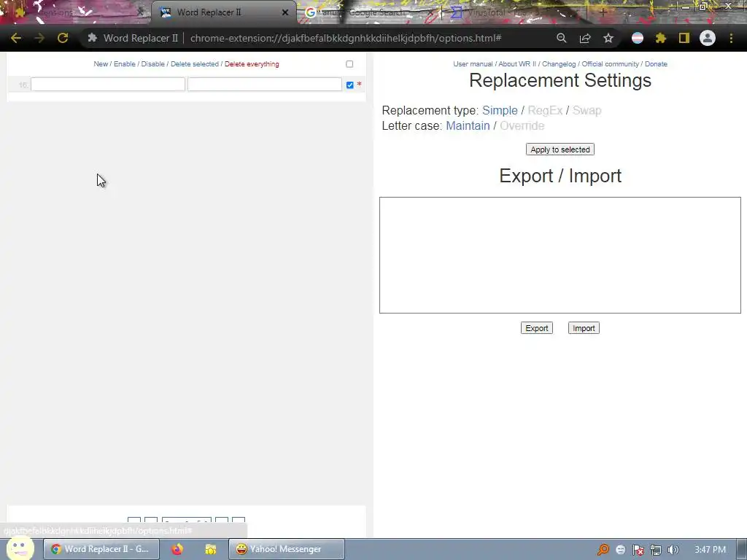Select RegEx replacement type
747x560 pixels.
(x=545, y=111)
